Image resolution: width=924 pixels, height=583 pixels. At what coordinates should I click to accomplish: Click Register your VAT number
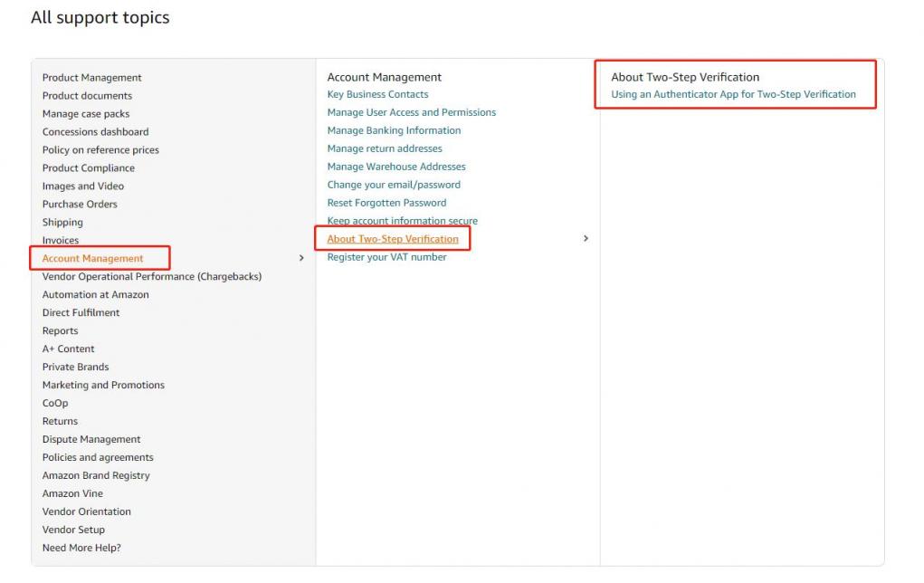click(x=386, y=257)
